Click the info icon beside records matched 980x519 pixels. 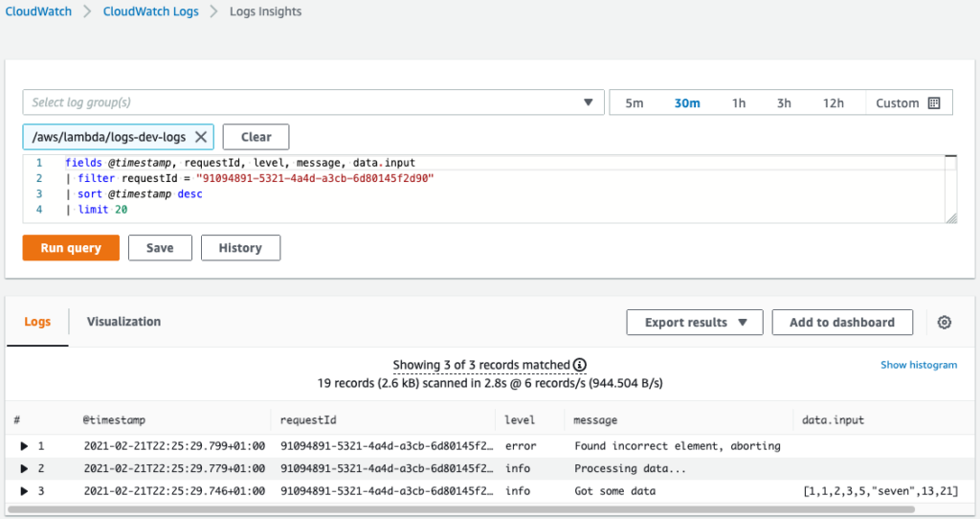click(580, 365)
